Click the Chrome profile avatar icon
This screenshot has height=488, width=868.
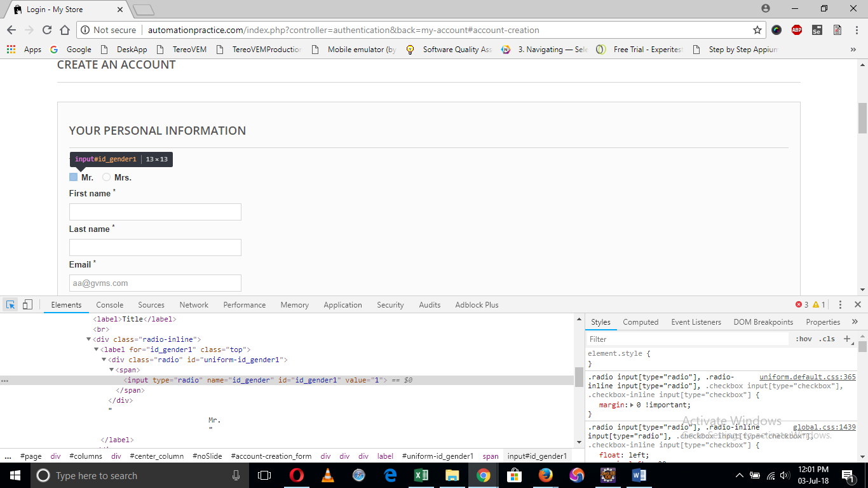765,8
